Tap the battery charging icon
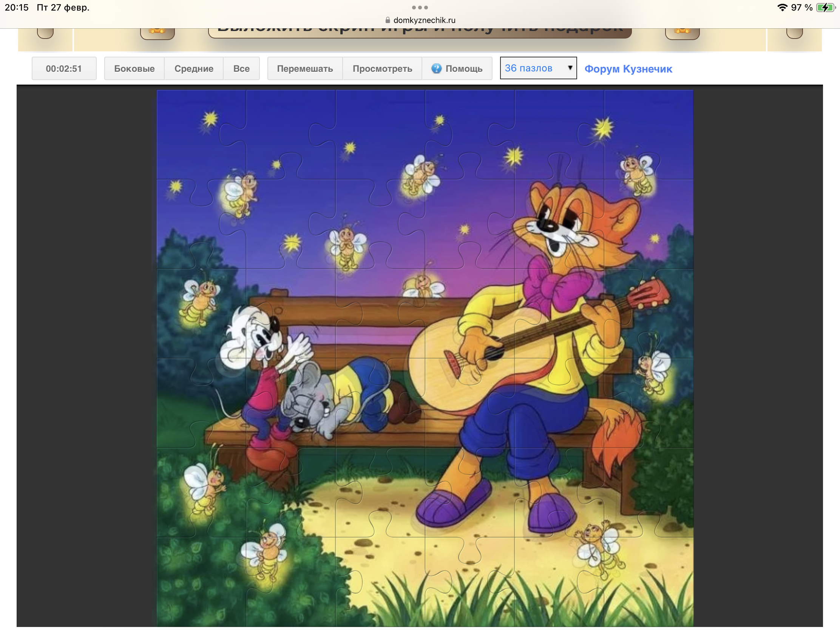This screenshot has width=840, height=630. coord(825,8)
